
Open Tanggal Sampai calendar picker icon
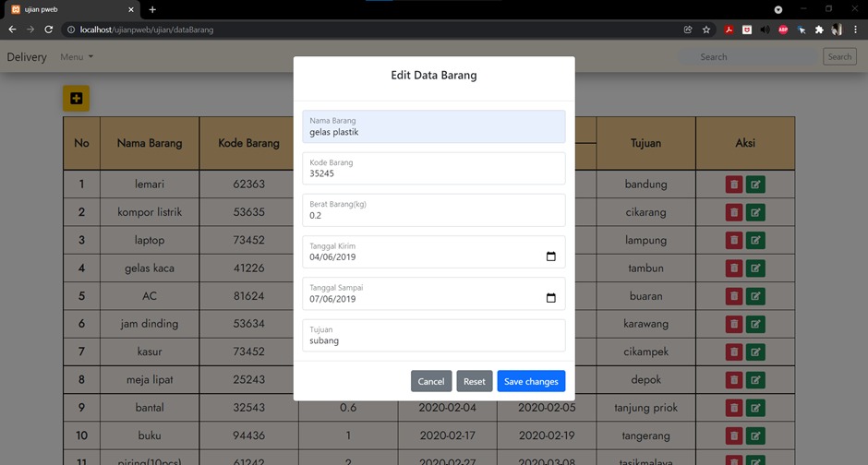pyautogui.click(x=550, y=298)
